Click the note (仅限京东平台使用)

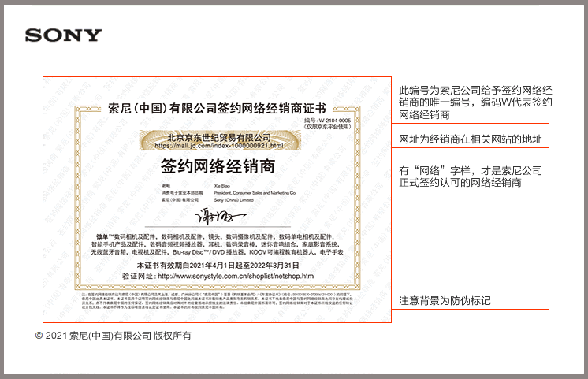click(x=327, y=127)
